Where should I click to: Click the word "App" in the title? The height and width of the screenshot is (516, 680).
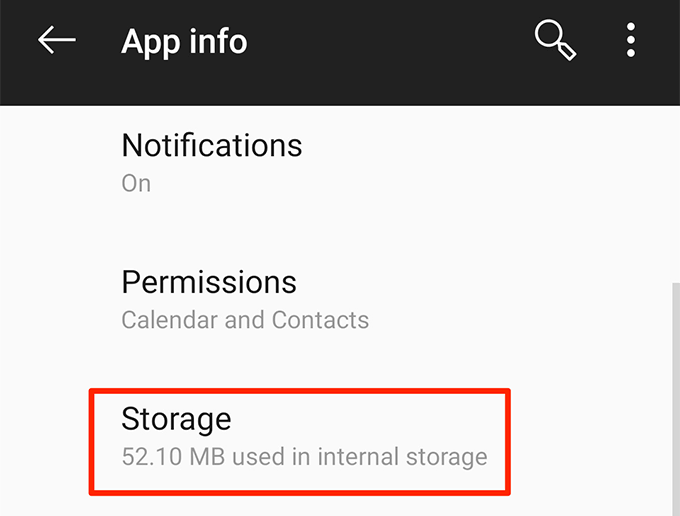(150, 43)
